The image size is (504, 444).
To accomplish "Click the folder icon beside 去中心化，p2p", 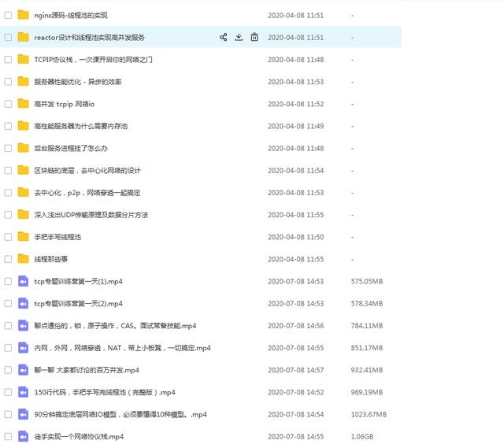I will (x=23, y=192).
